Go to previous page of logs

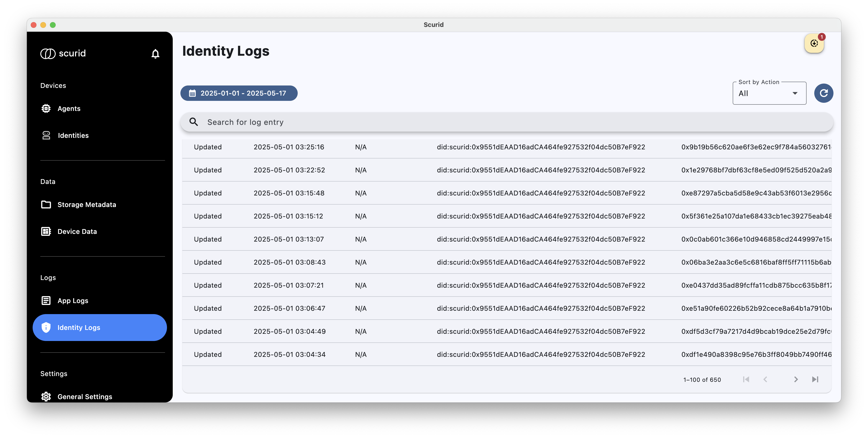tap(765, 379)
